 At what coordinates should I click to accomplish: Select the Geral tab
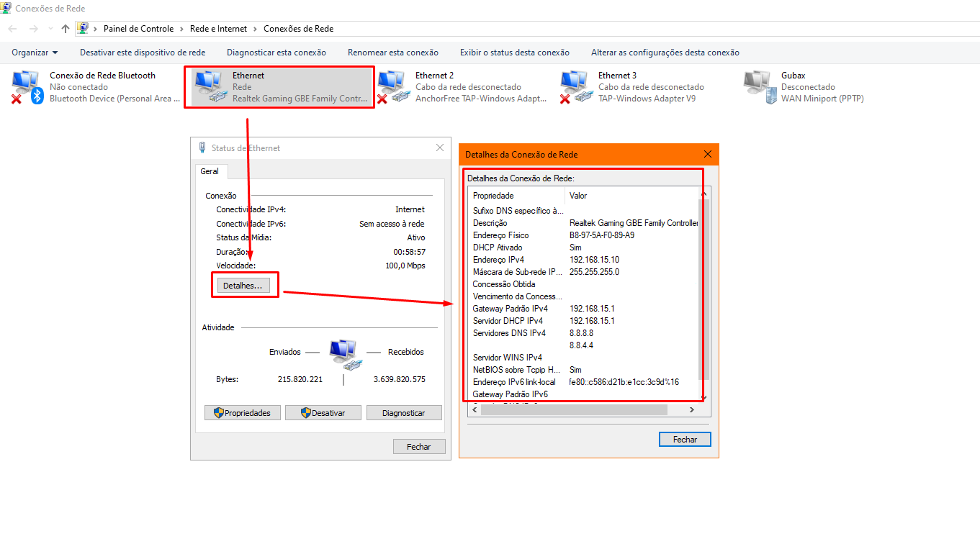[x=210, y=171]
